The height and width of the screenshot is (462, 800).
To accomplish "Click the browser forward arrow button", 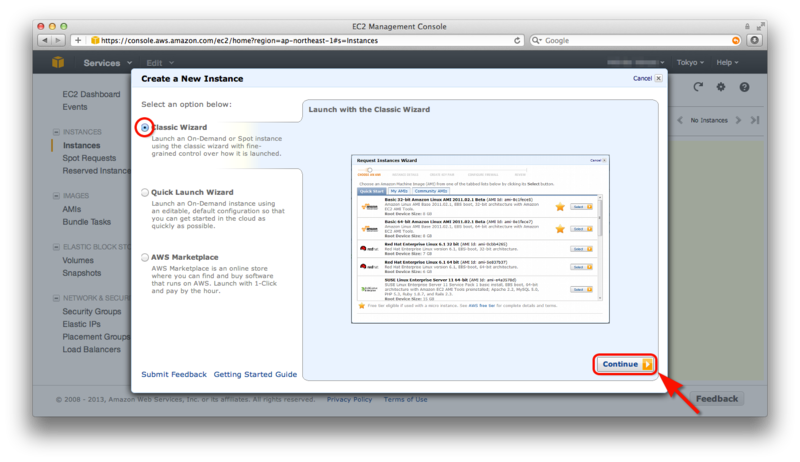I will point(58,40).
